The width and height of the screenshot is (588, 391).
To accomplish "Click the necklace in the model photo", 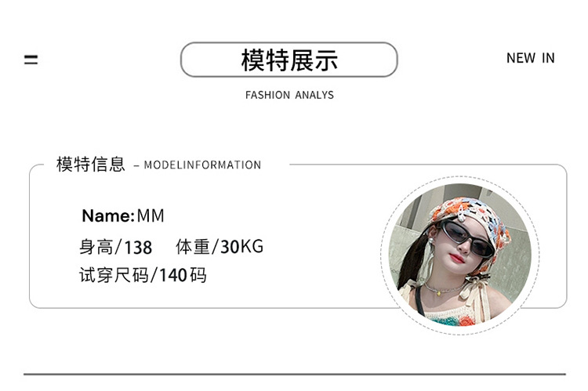I will [443, 289].
